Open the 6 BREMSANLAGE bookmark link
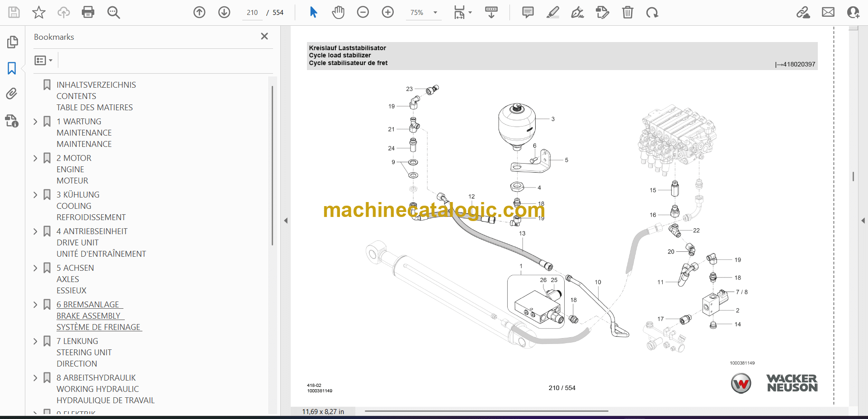The image size is (868, 419). coord(90,305)
